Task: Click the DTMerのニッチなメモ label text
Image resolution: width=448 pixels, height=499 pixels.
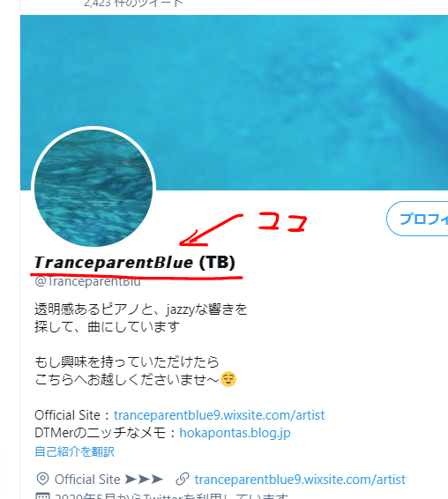Action: coord(100,433)
